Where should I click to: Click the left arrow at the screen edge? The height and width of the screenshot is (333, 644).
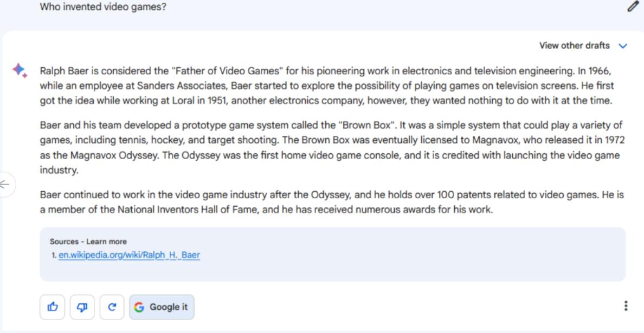[5, 185]
